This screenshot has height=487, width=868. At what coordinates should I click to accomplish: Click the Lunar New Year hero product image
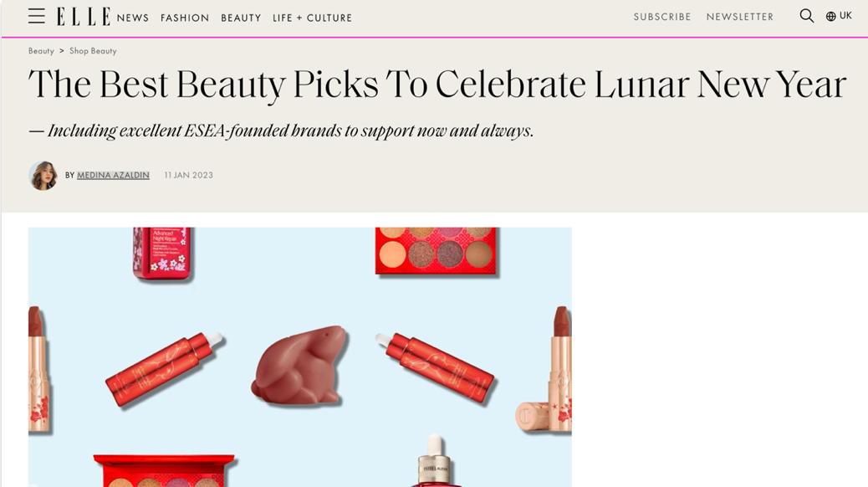[x=299, y=356]
